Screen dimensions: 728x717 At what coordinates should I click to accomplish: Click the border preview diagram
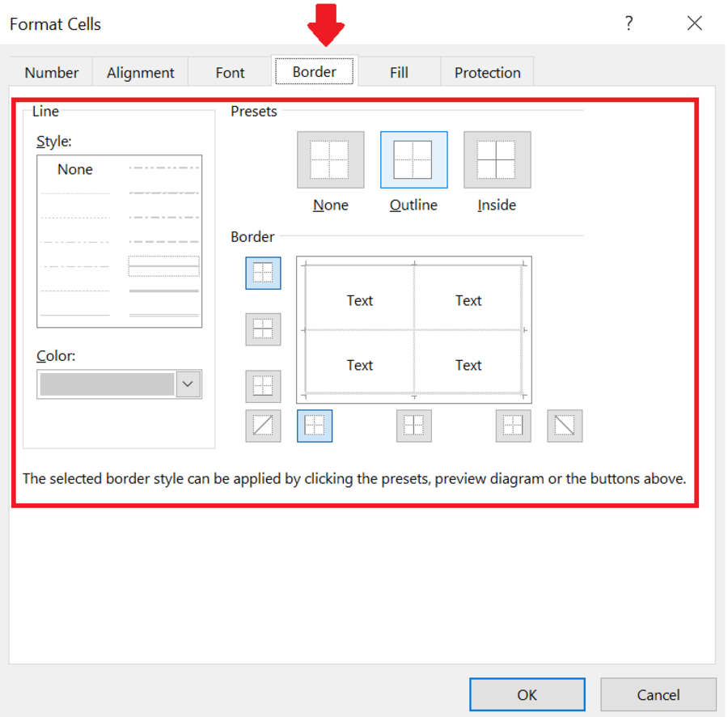point(414,329)
